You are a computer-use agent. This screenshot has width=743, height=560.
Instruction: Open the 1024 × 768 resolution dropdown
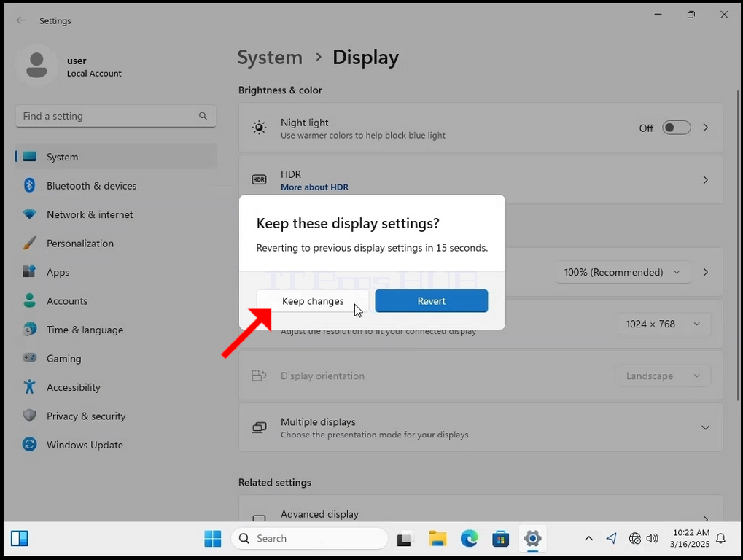(x=664, y=324)
